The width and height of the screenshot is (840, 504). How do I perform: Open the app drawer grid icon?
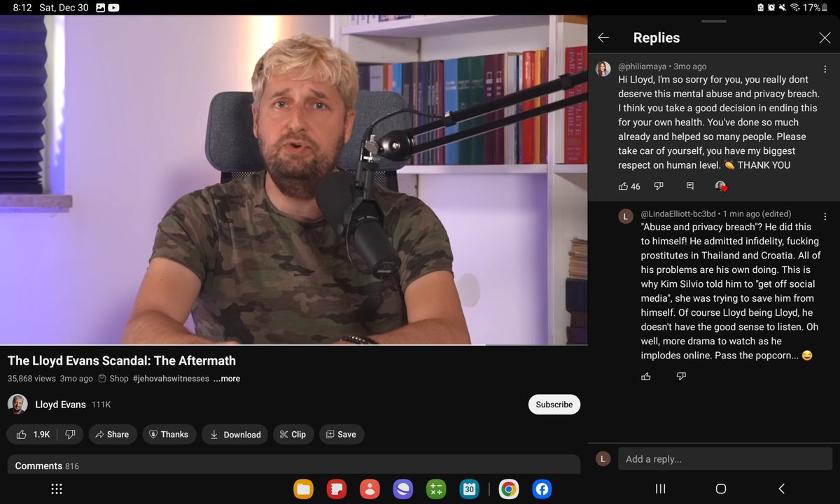[x=57, y=489]
